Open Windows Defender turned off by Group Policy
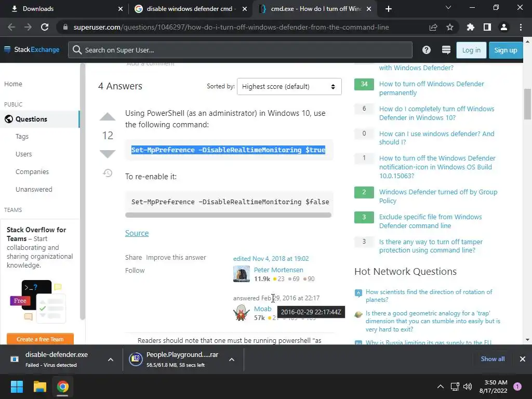Viewport: 532px width, 399px height. 438,196
